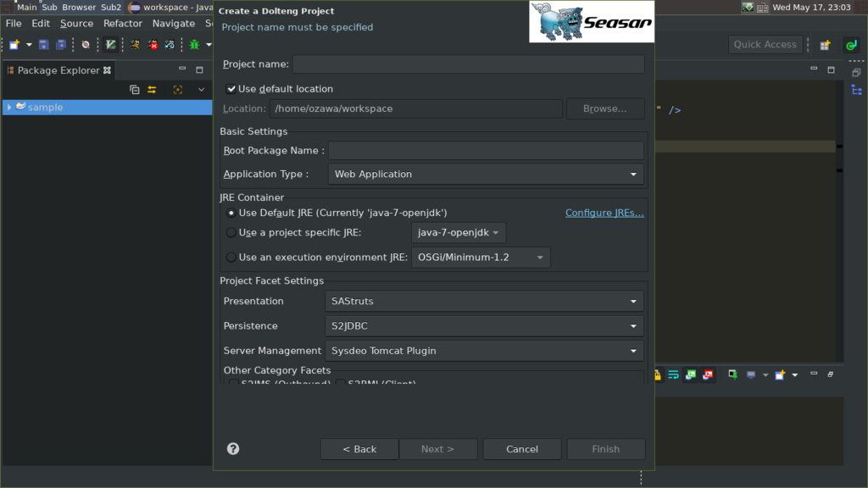Click the New wizard icon in Eclipse toolbar
Viewport: 868px width, 488px height.
[x=14, y=45]
